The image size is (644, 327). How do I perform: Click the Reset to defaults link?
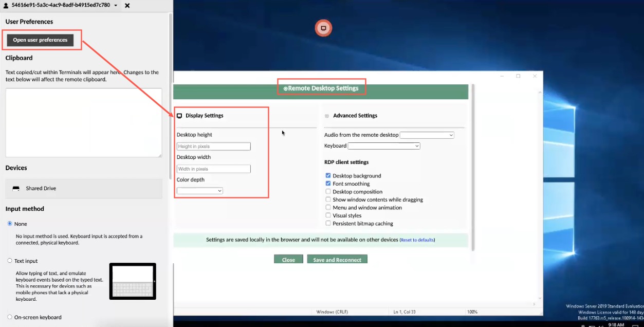click(417, 240)
